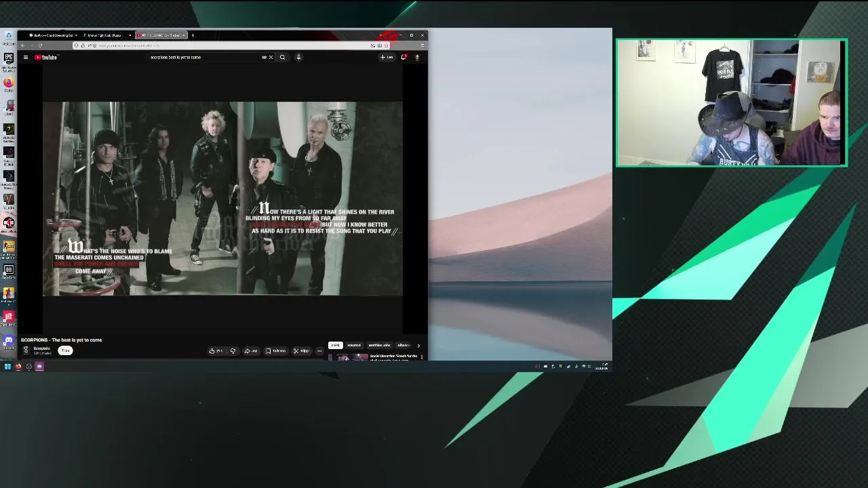The image size is (868, 488).
Task: Open a new browser tab with plus
Action: pos(193,35)
